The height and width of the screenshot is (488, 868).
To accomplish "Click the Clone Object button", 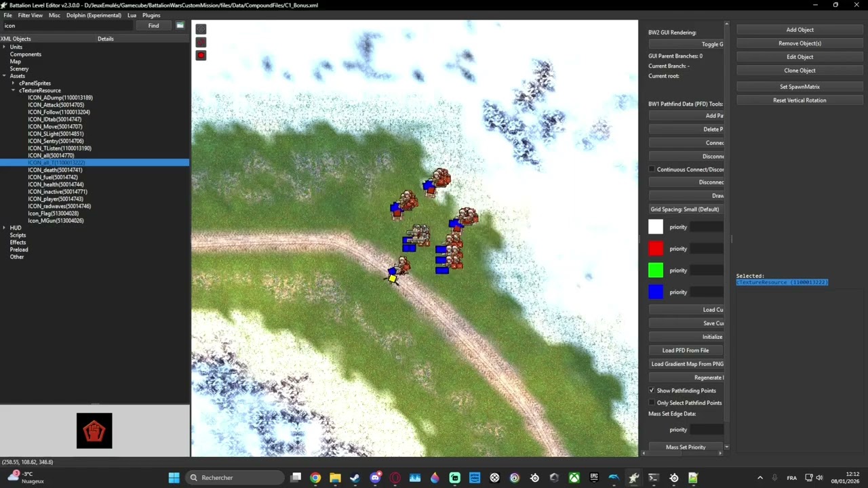I will tap(800, 70).
